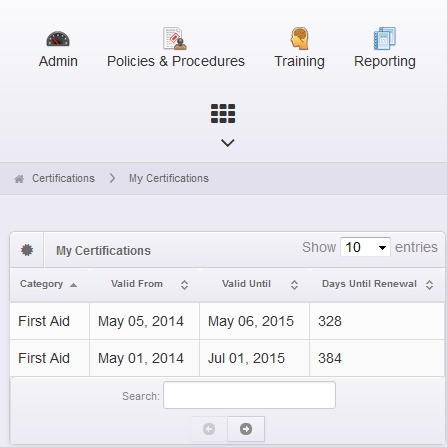
Task: Click the home icon in breadcrumb
Action: tap(19, 179)
